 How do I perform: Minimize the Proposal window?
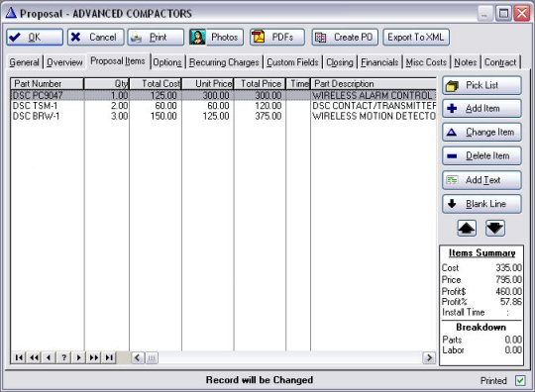click(484, 14)
